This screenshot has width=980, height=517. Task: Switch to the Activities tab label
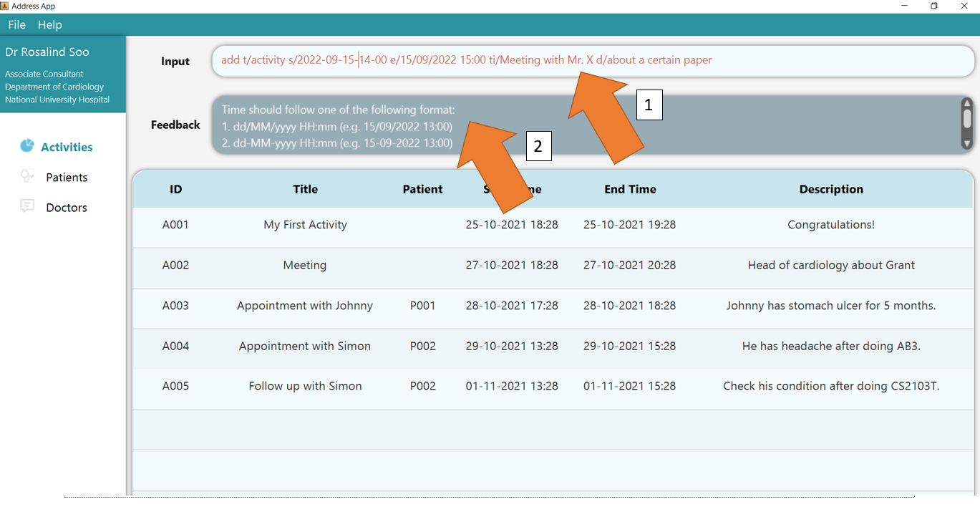67,147
